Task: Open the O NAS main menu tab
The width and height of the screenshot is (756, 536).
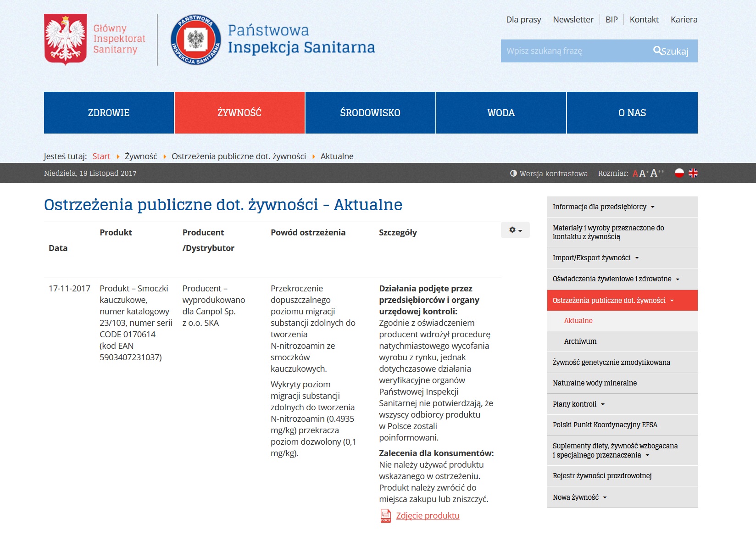Action: (632, 113)
